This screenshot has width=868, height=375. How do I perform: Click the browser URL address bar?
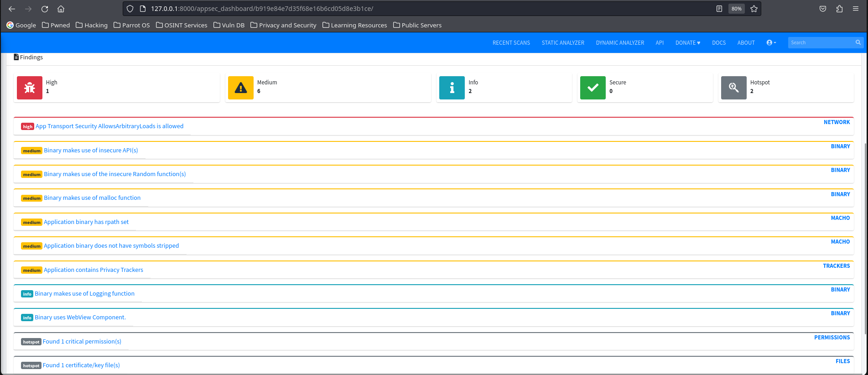point(429,9)
